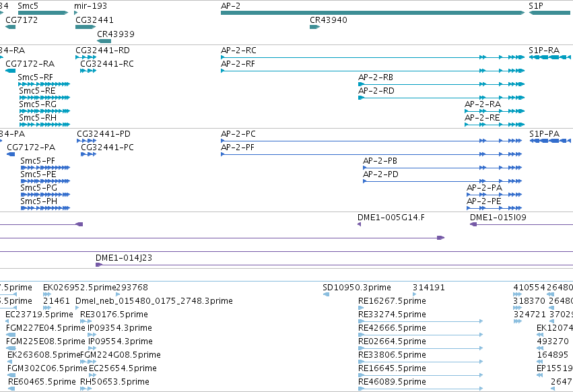The height and width of the screenshot is (392, 573).
Task: Select the FGM224G08.5prime EST
Action: 88,362
